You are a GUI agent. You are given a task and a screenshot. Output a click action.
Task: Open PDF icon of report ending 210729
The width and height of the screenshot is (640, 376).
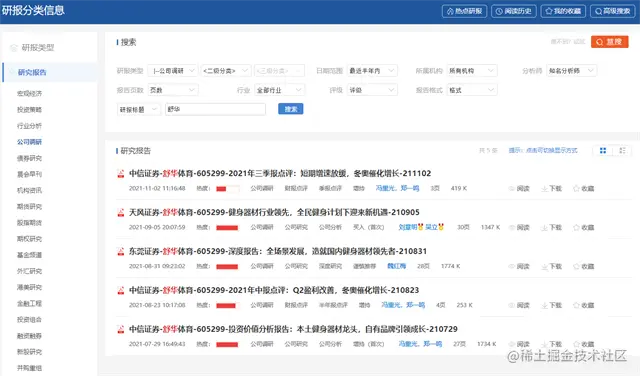120,329
